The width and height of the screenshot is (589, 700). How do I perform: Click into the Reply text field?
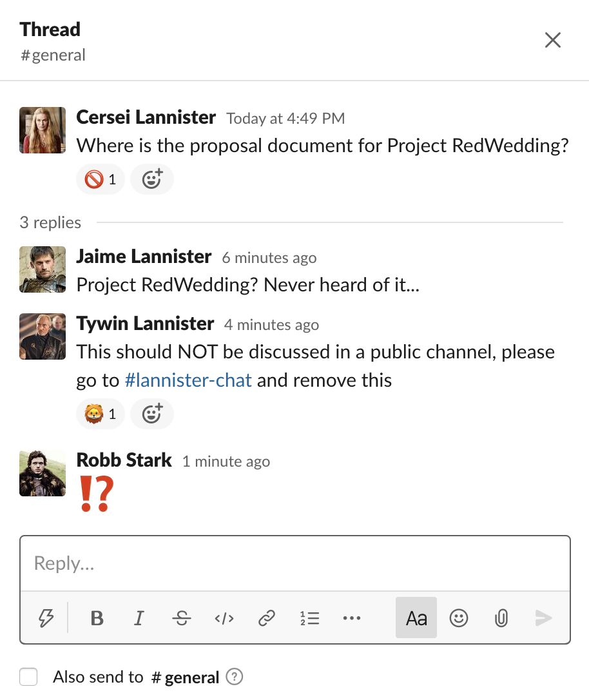(294, 563)
